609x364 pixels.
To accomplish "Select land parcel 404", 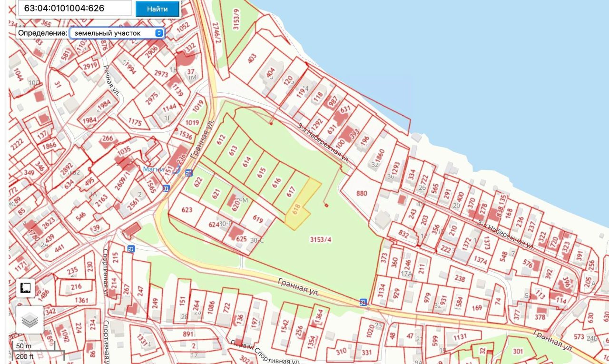I will tap(271, 72).
